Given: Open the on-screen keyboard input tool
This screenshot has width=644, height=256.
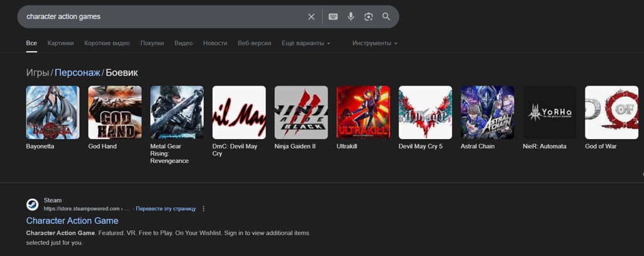Looking at the screenshot, I should (x=333, y=17).
